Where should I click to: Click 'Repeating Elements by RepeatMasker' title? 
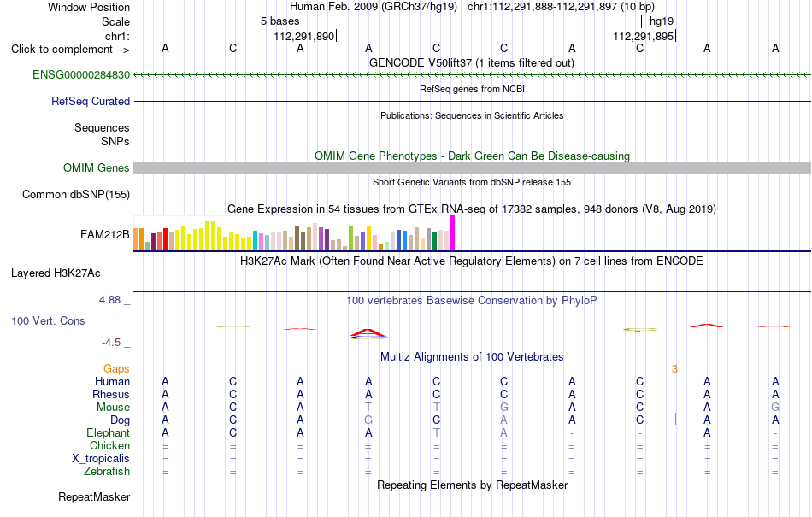[472, 485]
